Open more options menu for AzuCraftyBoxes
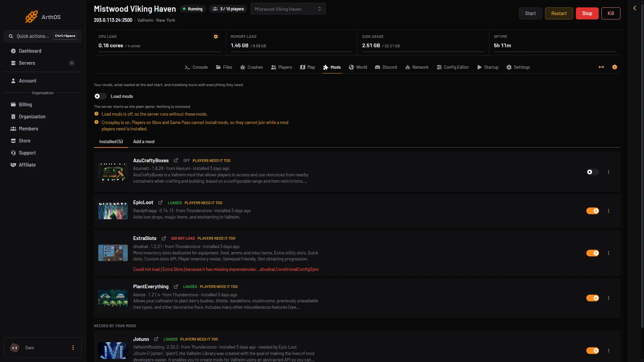644x362 pixels. click(x=608, y=172)
